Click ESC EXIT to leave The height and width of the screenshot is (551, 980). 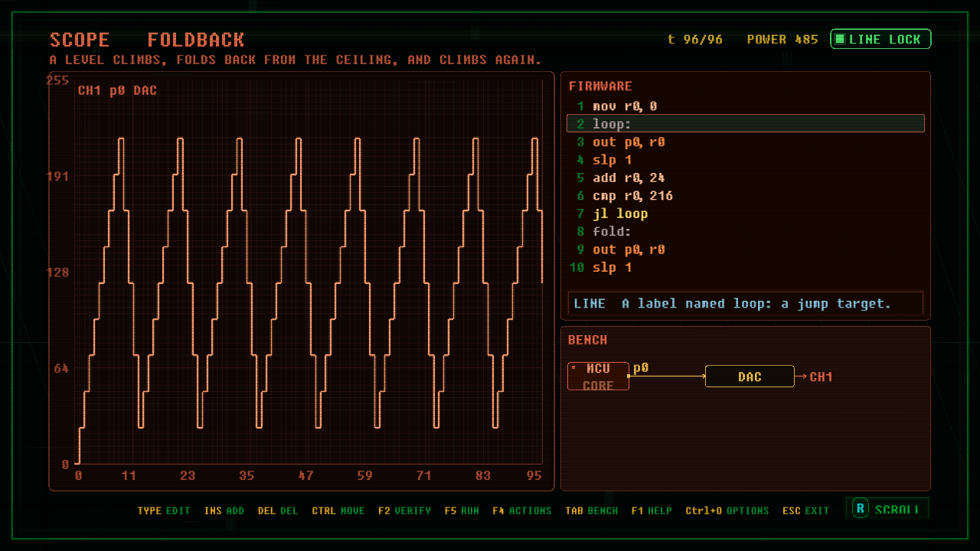(x=805, y=510)
